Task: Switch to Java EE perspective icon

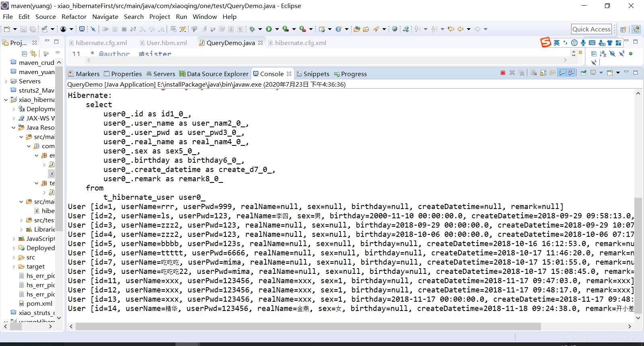Action: point(636,29)
